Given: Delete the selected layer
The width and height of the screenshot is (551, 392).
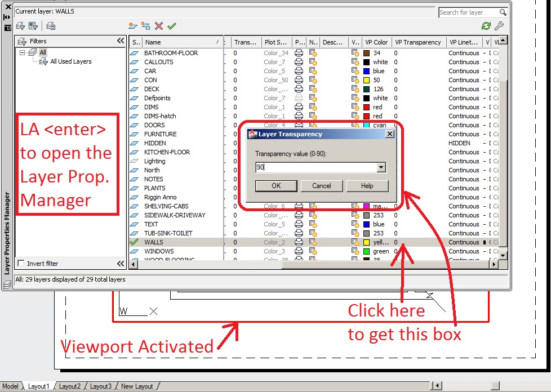Looking at the screenshot, I should tap(159, 25).
